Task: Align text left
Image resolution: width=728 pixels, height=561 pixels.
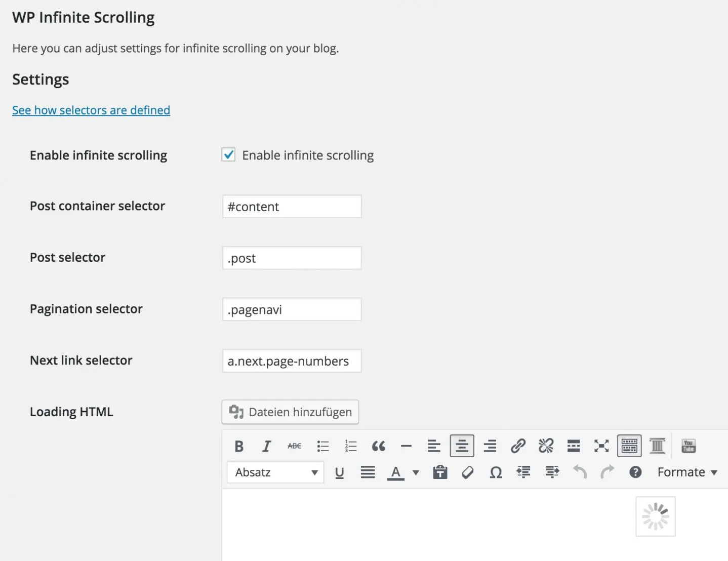Action: click(x=434, y=446)
